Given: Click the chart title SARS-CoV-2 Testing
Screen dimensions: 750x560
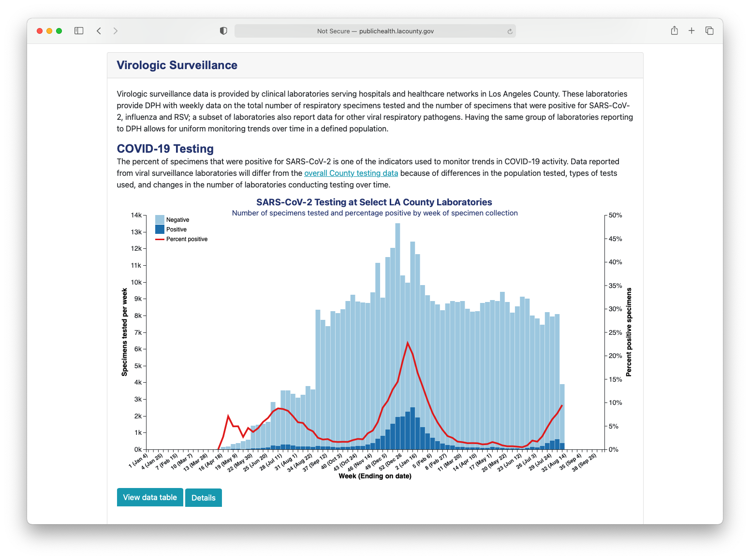Looking at the screenshot, I should pyautogui.click(x=374, y=202).
